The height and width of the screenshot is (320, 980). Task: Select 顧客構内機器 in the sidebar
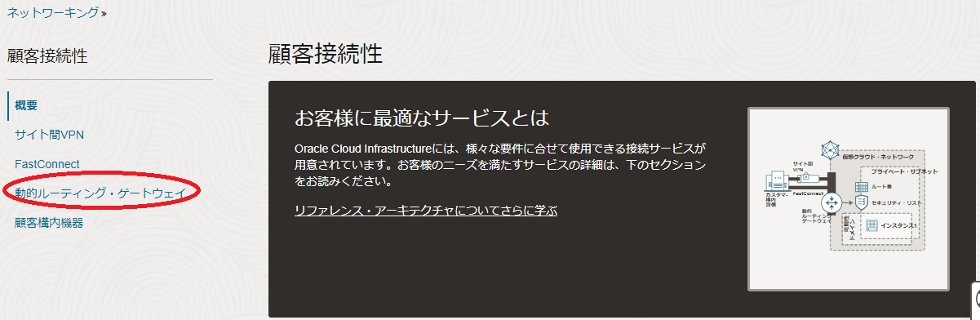click(x=49, y=222)
